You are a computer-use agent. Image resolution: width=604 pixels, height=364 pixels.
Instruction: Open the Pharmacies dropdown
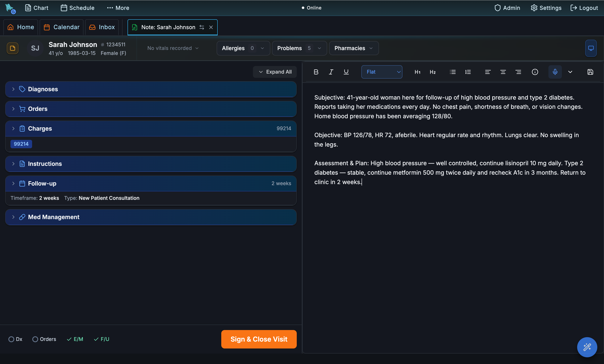point(354,48)
